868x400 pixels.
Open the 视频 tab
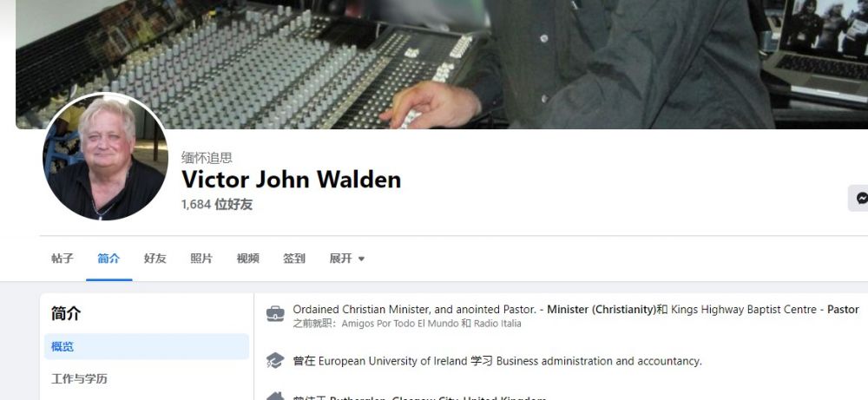click(x=248, y=259)
